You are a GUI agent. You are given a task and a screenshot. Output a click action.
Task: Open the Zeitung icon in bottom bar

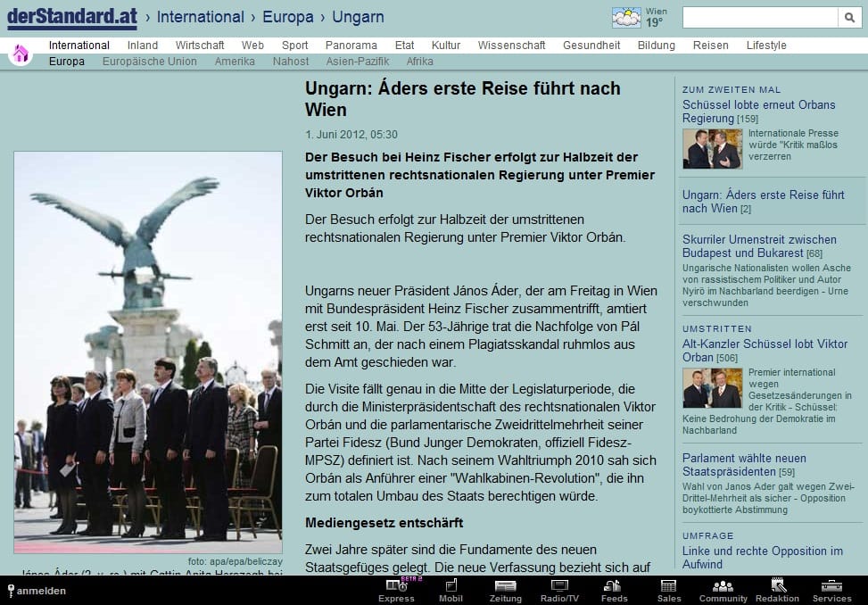[x=506, y=591]
